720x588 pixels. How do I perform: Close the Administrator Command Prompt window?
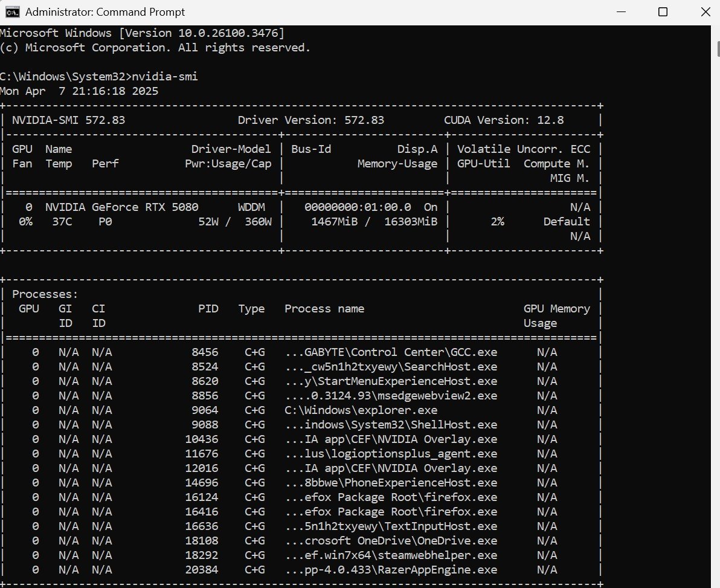pyautogui.click(x=704, y=12)
